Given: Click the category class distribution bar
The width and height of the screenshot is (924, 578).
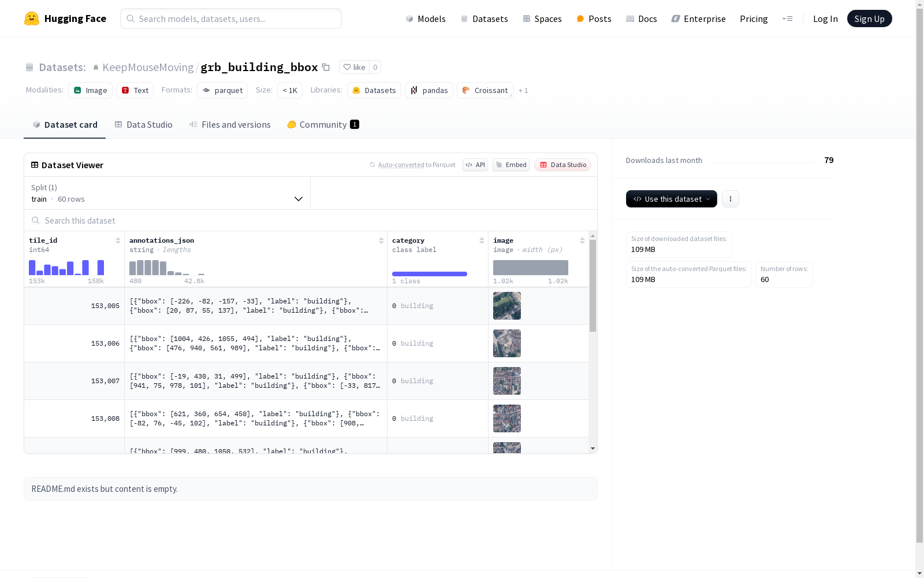Looking at the screenshot, I should click(x=430, y=274).
